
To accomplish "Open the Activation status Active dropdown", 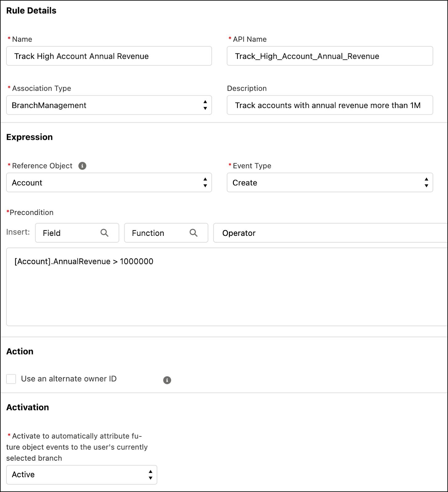I will coord(82,475).
